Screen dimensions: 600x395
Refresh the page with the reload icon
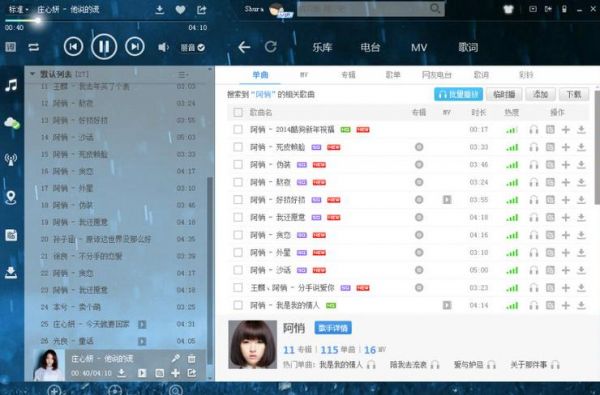pos(271,47)
